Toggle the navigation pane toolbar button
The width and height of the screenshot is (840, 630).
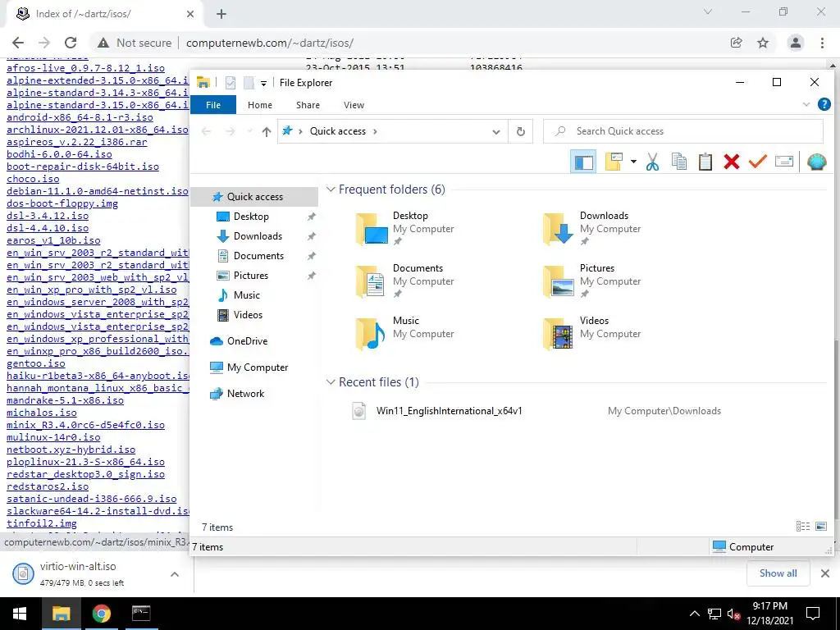pos(583,162)
